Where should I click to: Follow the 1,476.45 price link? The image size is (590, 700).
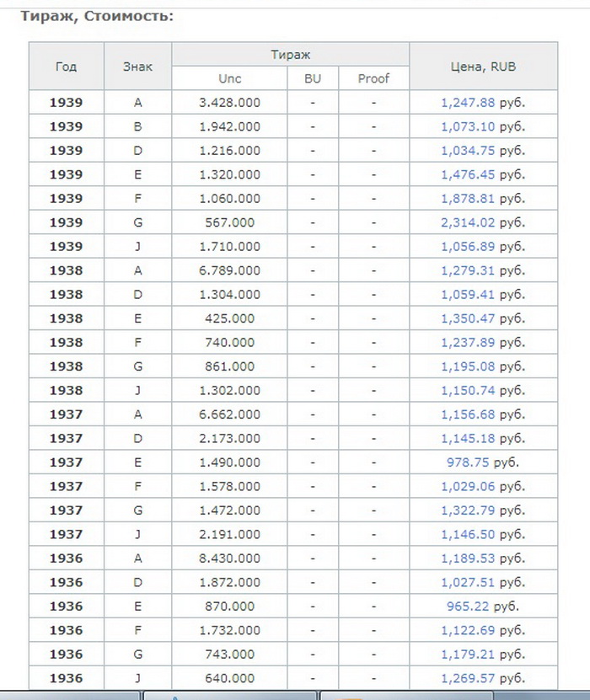click(x=468, y=174)
